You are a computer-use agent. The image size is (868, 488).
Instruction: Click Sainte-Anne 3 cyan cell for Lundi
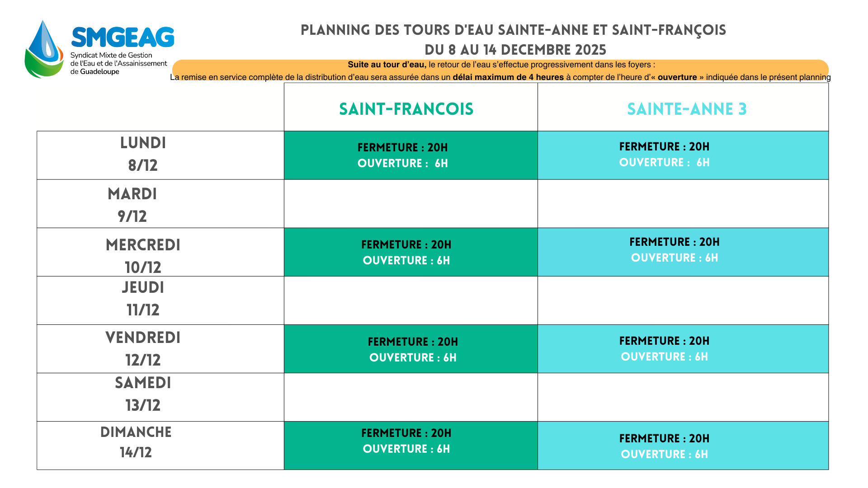tap(683, 155)
